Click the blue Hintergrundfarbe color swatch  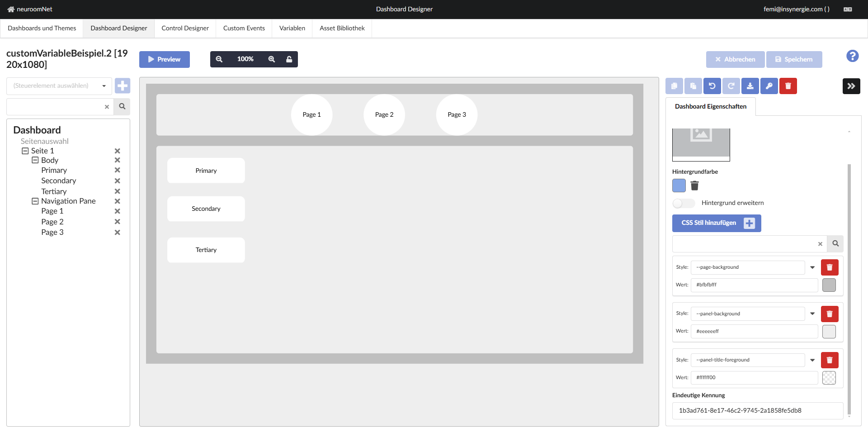679,186
